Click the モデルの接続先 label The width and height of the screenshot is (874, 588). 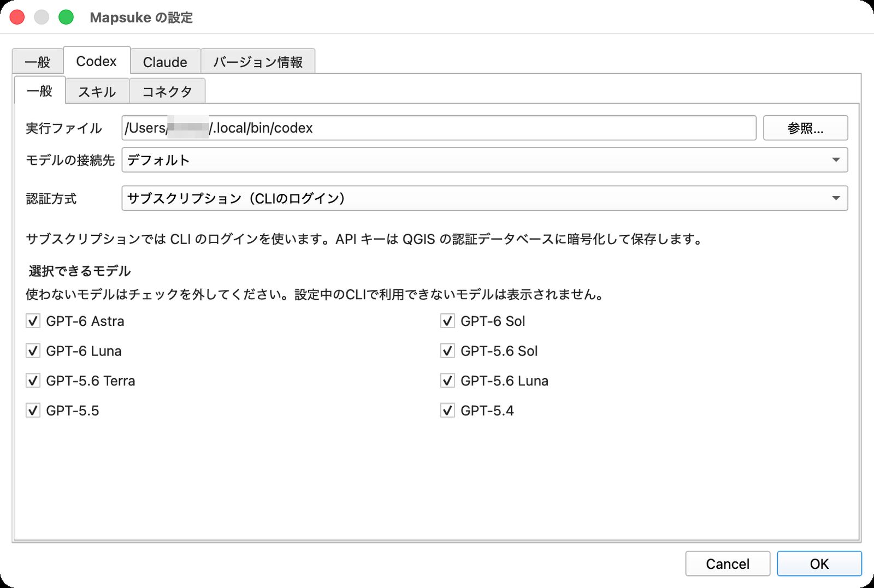click(x=70, y=160)
